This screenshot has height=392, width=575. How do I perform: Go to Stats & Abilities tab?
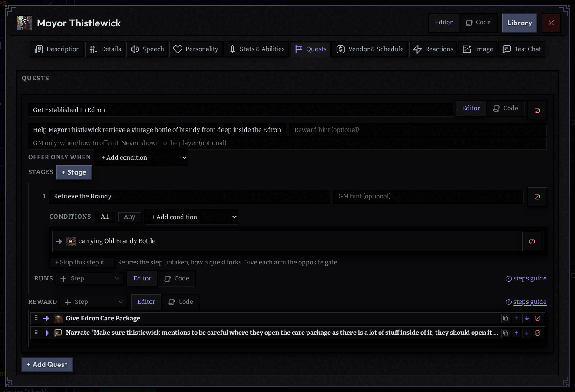pyautogui.click(x=257, y=49)
